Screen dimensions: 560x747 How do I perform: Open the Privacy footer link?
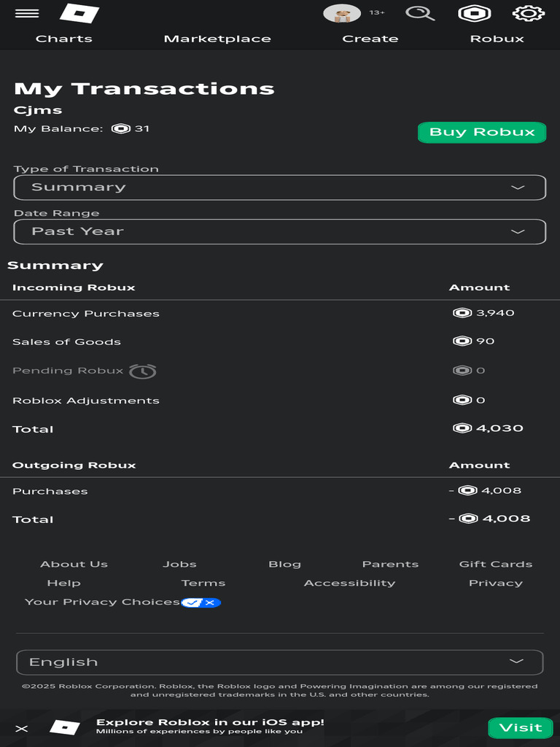tap(496, 583)
